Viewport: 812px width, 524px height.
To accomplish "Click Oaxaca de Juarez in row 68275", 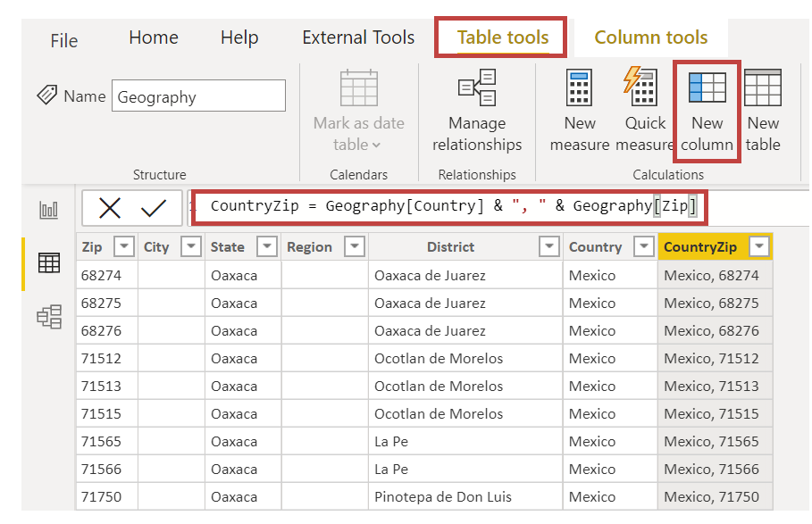I will click(465, 303).
